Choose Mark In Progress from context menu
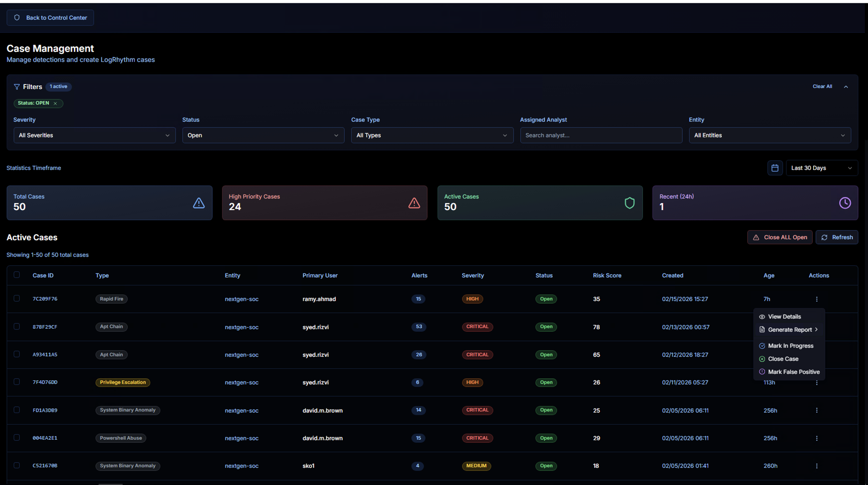868x485 pixels. (790, 346)
